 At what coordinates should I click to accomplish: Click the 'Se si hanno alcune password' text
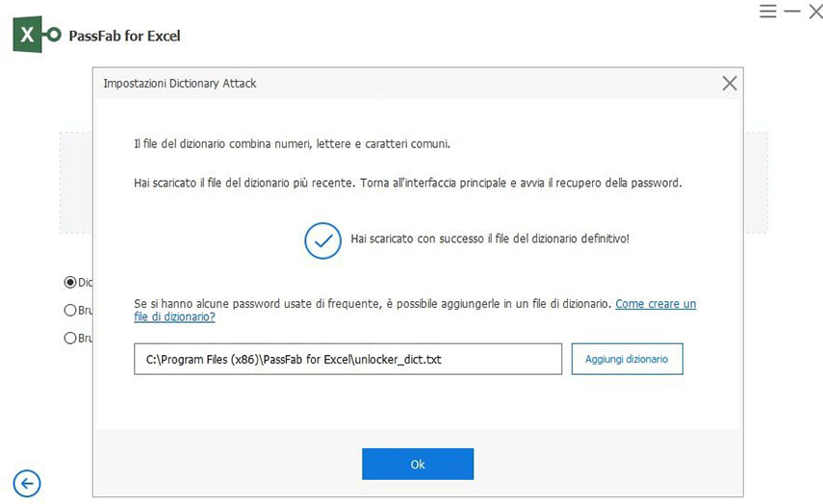[372, 304]
